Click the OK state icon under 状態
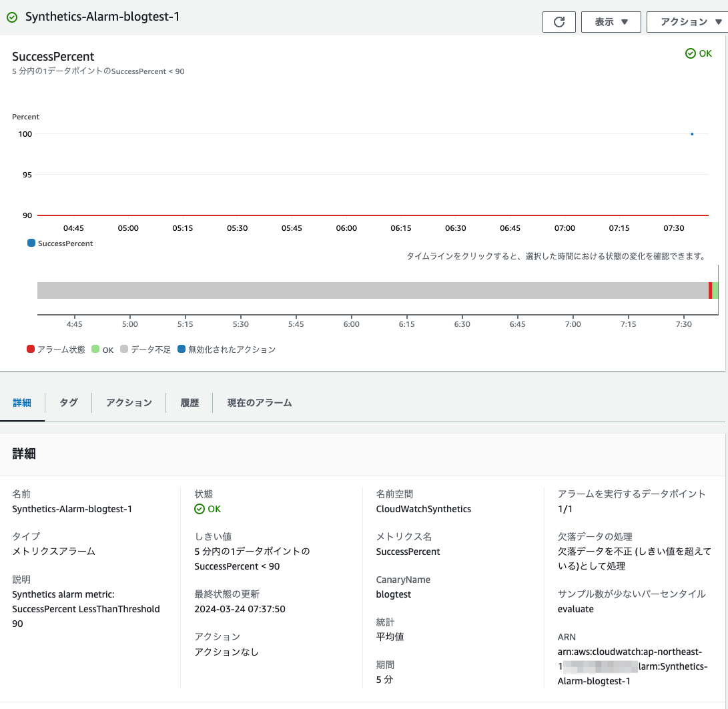The height and width of the screenshot is (709, 728). click(199, 508)
